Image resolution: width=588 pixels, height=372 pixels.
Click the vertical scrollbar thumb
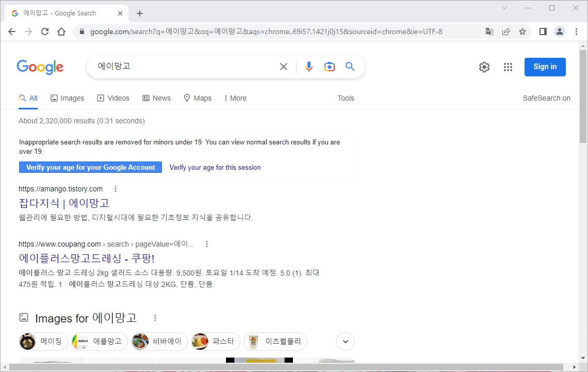click(x=583, y=95)
